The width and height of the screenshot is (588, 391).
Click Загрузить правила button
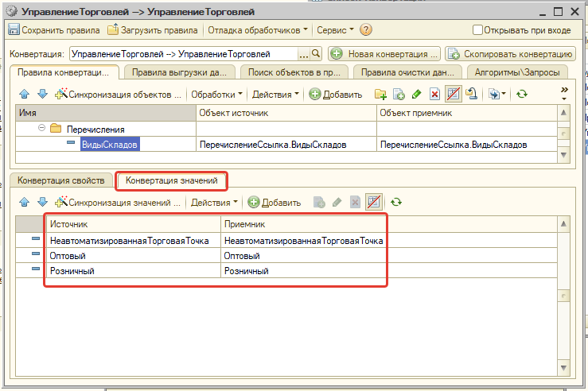click(152, 30)
